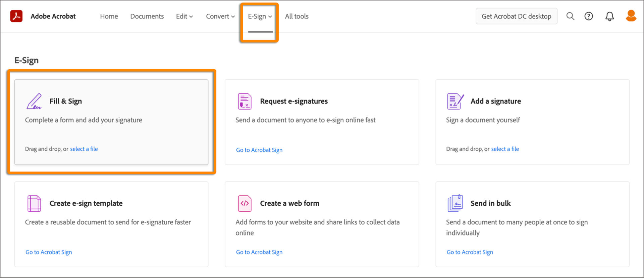Select the Request e-signatures card title
Screen dimensions: 644x278
[294, 101]
